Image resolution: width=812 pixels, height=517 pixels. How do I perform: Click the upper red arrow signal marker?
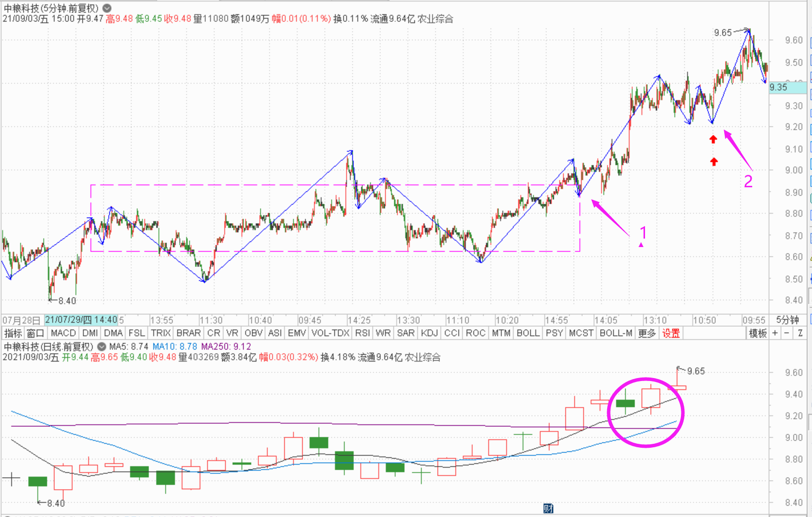pyautogui.click(x=713, y=139)
